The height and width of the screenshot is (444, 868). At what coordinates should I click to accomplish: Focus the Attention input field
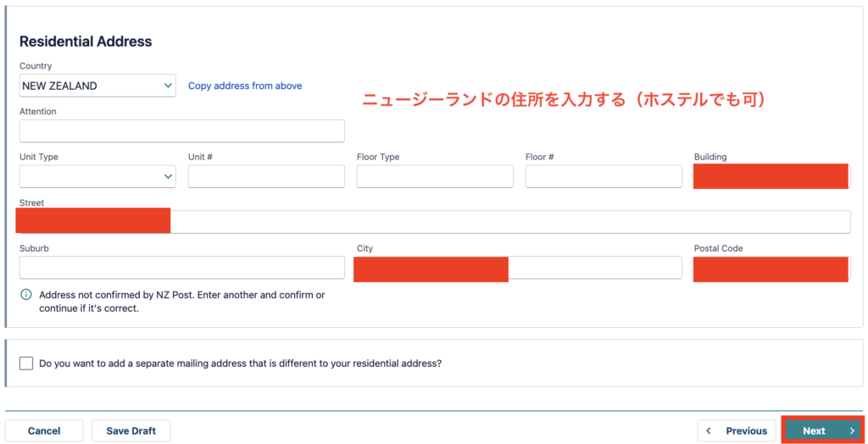[182, 131]
